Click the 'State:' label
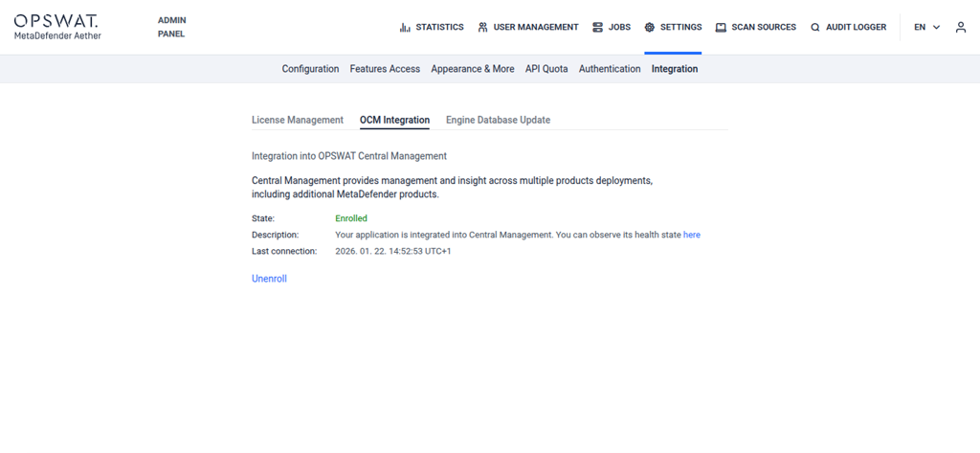Screen dimensions: 980x453 coord(263,219)
